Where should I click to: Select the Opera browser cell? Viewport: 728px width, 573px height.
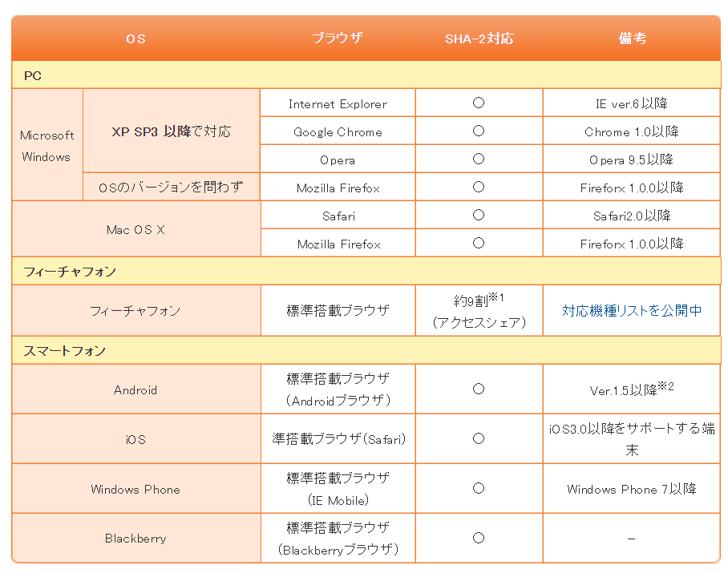pyautogui.click(x=338, y=159)
